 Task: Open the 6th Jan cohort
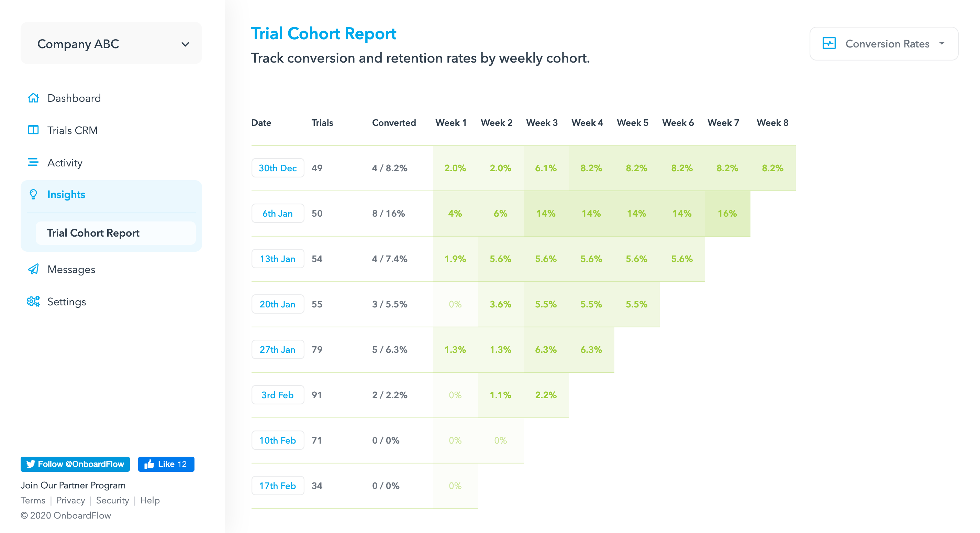277,214
